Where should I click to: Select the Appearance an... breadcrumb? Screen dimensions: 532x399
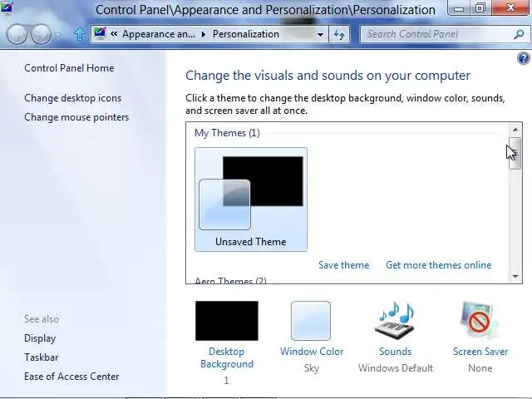tap(159, 34)
